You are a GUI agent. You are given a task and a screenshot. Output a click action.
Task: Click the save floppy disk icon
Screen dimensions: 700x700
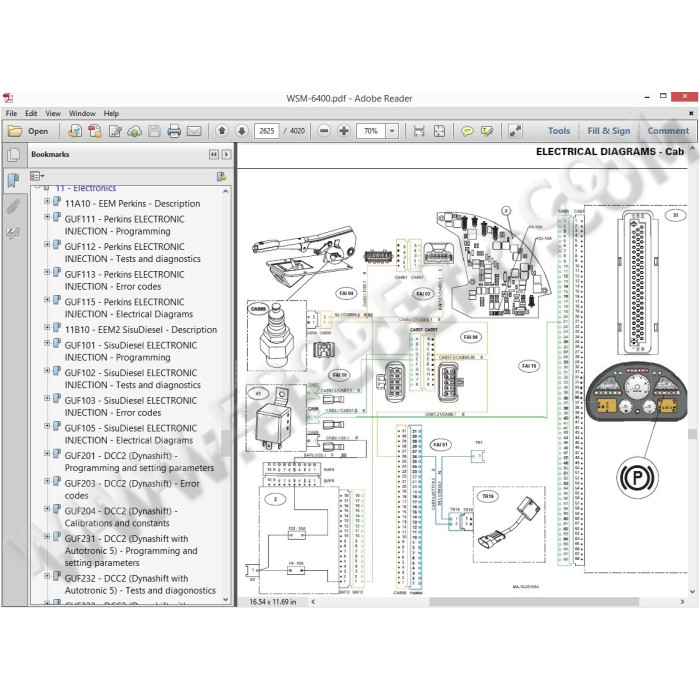point(154,131)
